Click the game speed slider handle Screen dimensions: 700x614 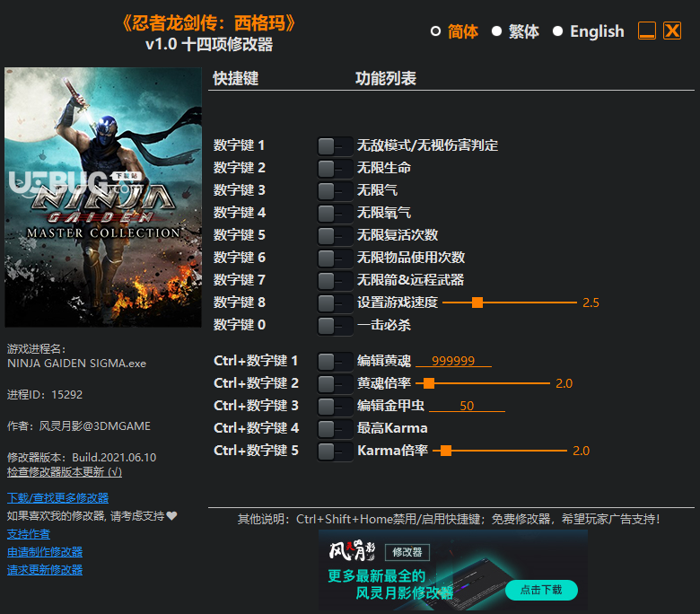tap(477, 303)
